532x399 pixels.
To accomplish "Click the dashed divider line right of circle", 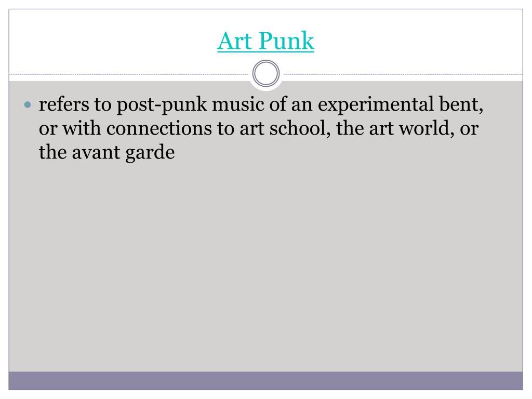I will [x=403, y=74].
